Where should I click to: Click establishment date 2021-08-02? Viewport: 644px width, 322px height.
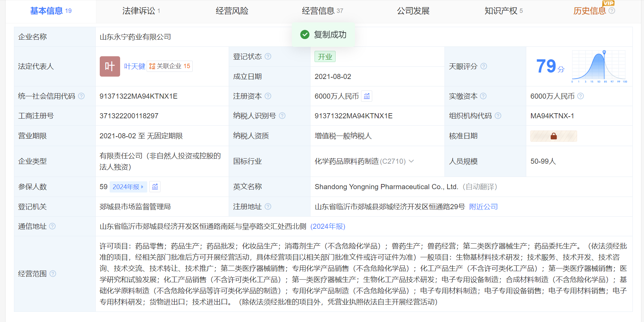coord(333,77)
